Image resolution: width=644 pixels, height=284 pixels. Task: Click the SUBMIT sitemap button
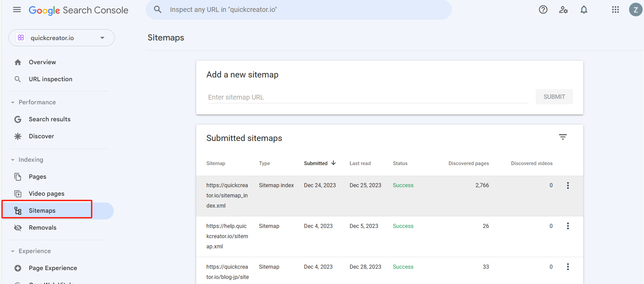[554, 97]
